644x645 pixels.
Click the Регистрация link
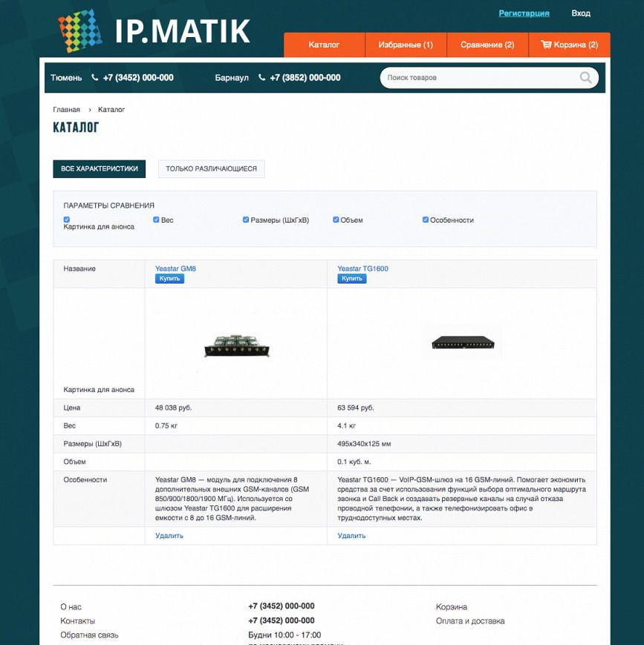click(x=524, y=13)
